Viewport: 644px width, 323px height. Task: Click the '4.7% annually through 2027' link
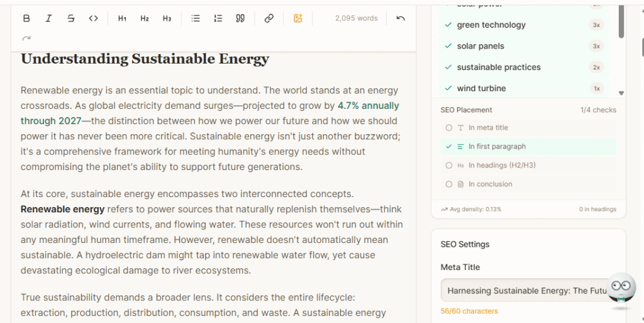coord(368,106)
